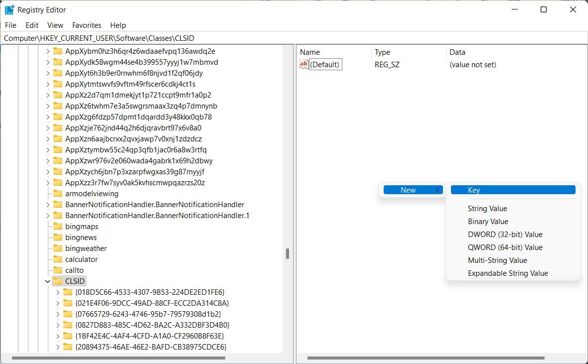Screen dimensions: 588x364
Task: Create a Multi-String Value
Action: (x=497, y=260)
